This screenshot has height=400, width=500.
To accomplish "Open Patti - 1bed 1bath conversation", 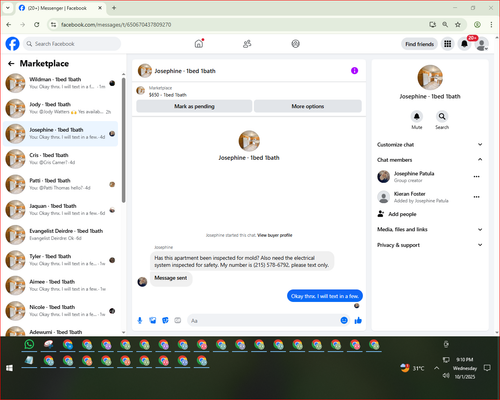I will (61, 184).
